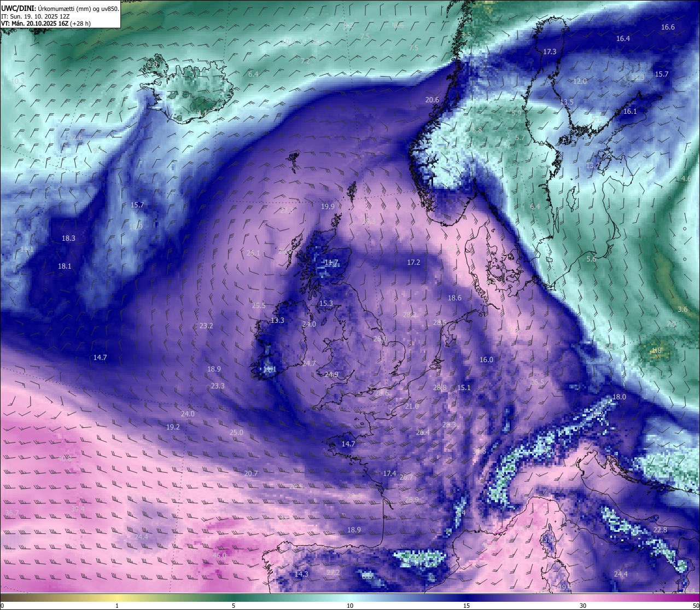This screenshot has height=610, width=700.
Task: Click the map value 13.3
Action: pos(277,320)
